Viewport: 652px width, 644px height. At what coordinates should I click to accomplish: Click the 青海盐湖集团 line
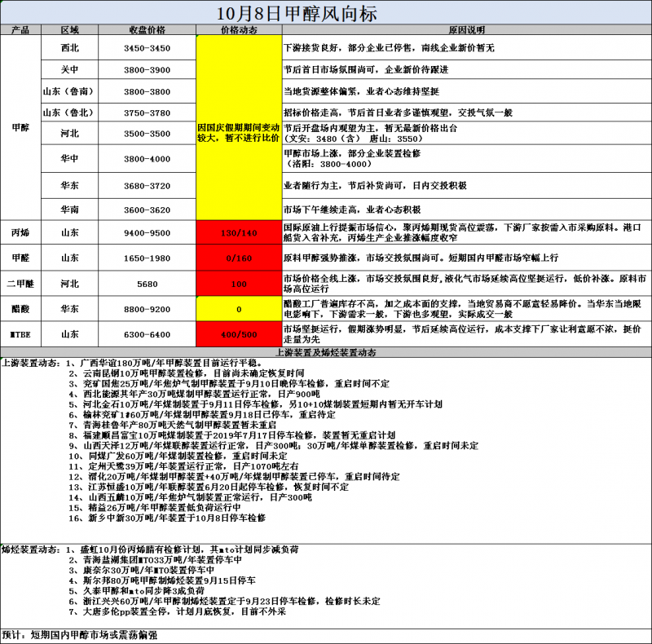coord(155,560)
